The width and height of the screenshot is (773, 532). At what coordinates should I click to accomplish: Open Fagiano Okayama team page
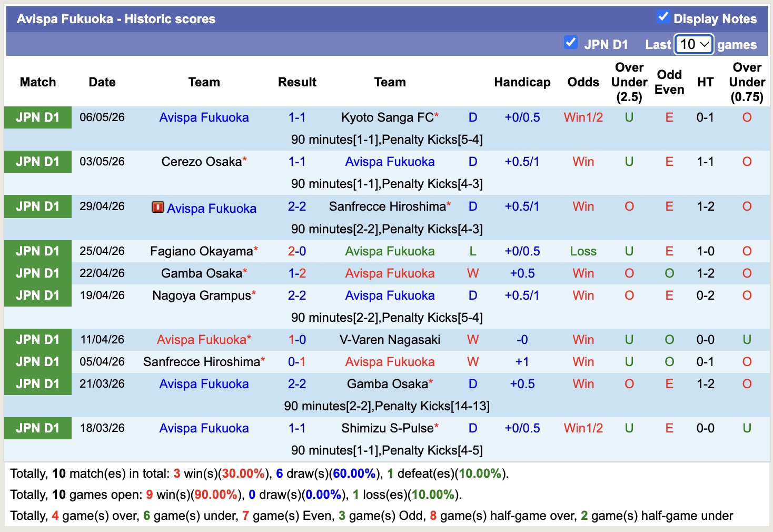202,251
